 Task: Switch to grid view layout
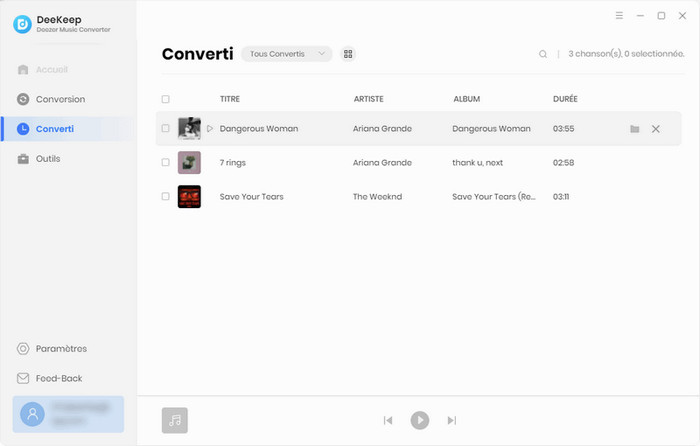(348, 54)
